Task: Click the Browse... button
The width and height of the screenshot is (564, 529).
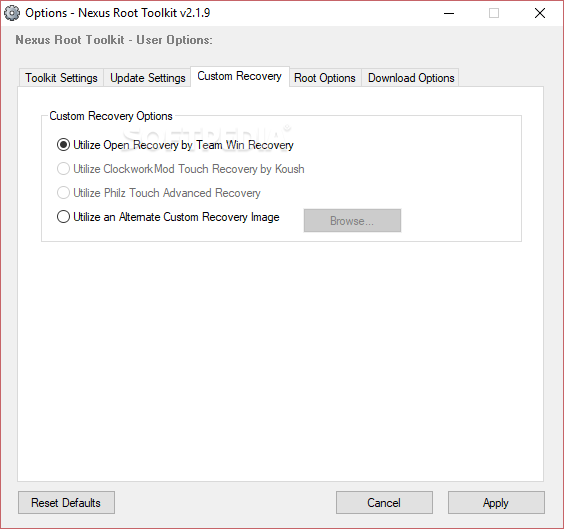Action: coord(352,220)
